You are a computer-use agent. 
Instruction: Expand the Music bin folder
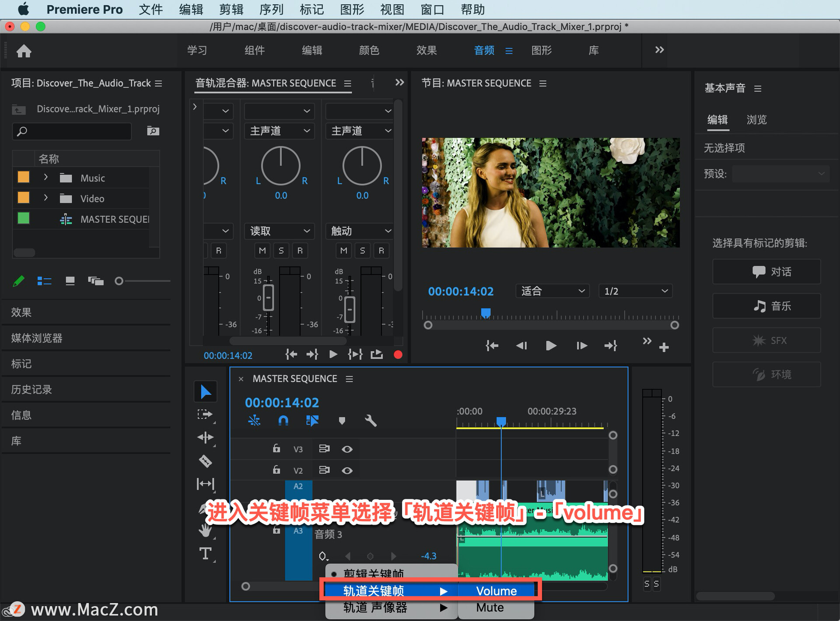click(x=45, y=178)
